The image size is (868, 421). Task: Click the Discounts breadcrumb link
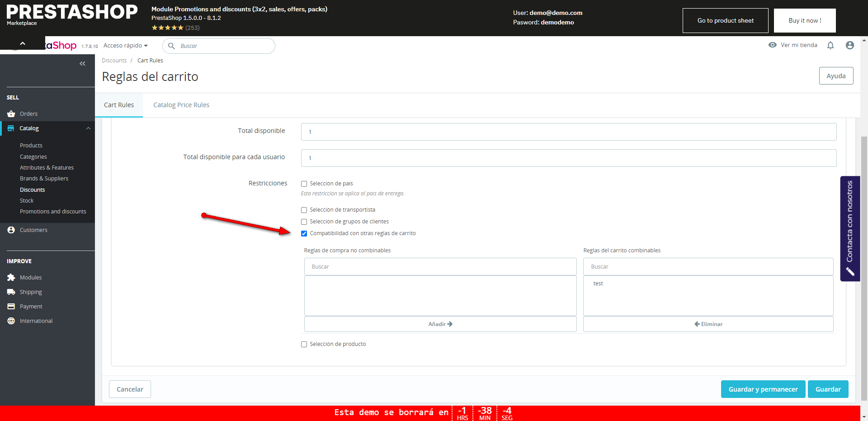click(114, 61)
